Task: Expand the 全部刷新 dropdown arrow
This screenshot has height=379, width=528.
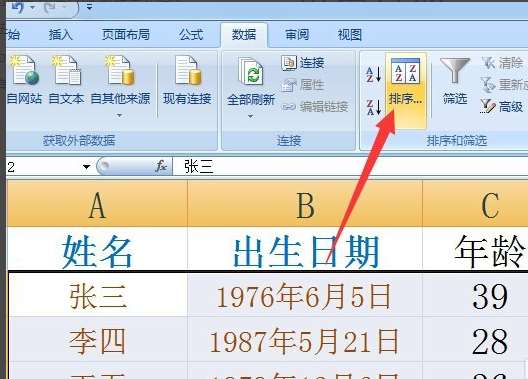Action: (x=250, y=116)
